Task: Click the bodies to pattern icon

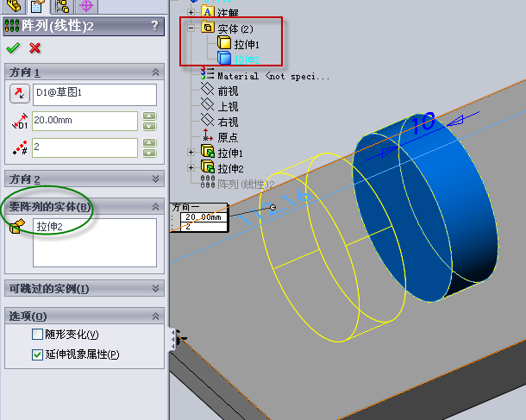Action: click(x=16, y=226)
